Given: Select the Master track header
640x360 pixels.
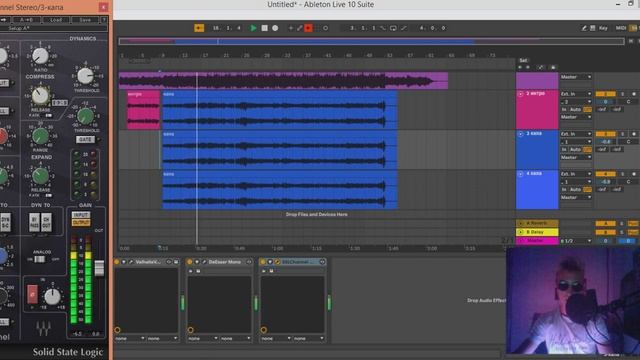Looking at the screenshot, I should (x=537, y=241).
